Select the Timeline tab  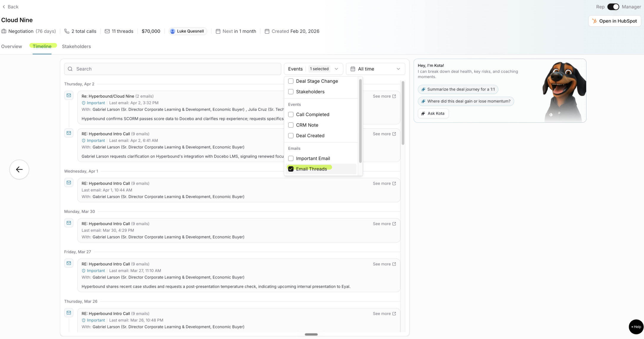click(42, 46)
